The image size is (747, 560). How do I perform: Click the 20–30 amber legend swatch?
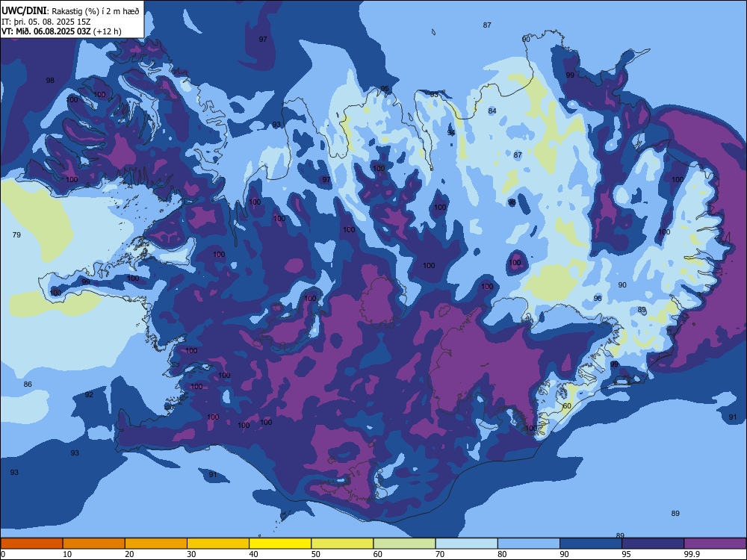point(156,544)
